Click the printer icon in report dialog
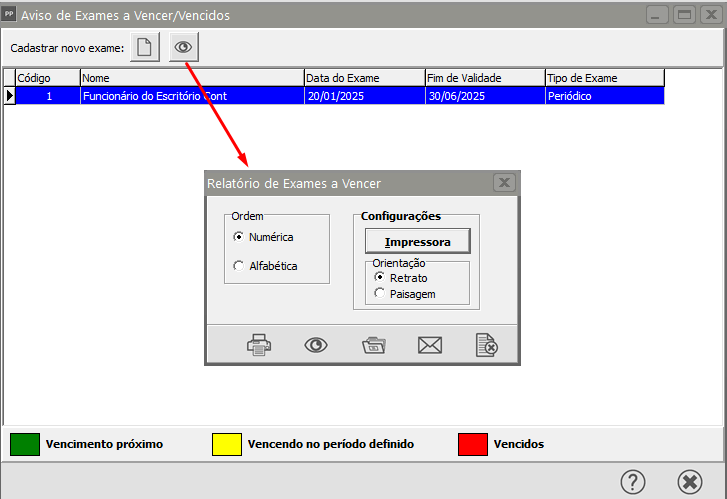727x499 pixels. [x=259, y=345]
